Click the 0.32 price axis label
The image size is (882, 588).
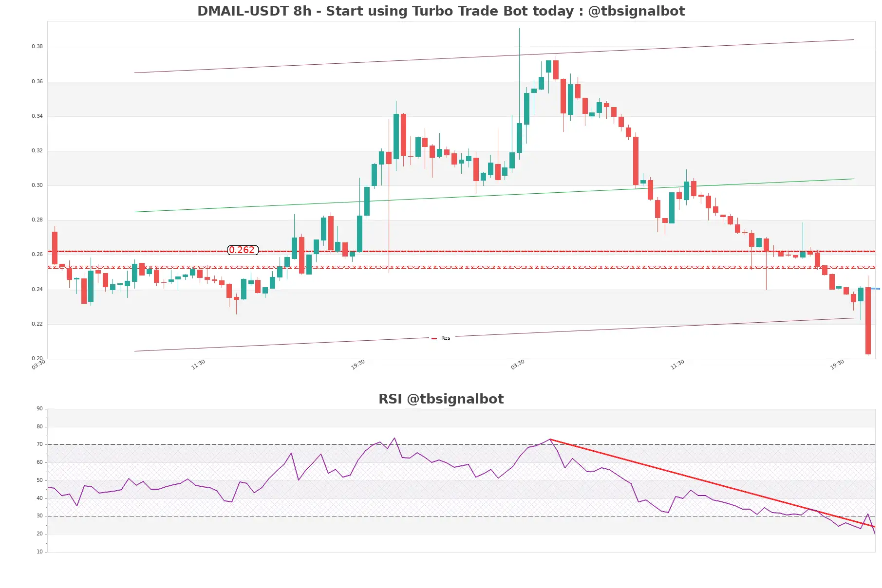tap(37, 151)
